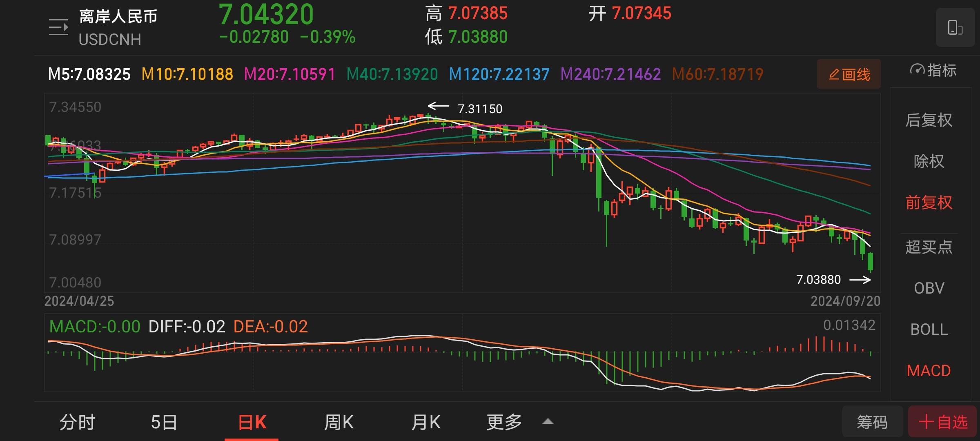Tap the open price 7.07345
The width and height of the screenshot is (980, 441).
(x=641, y=13)
